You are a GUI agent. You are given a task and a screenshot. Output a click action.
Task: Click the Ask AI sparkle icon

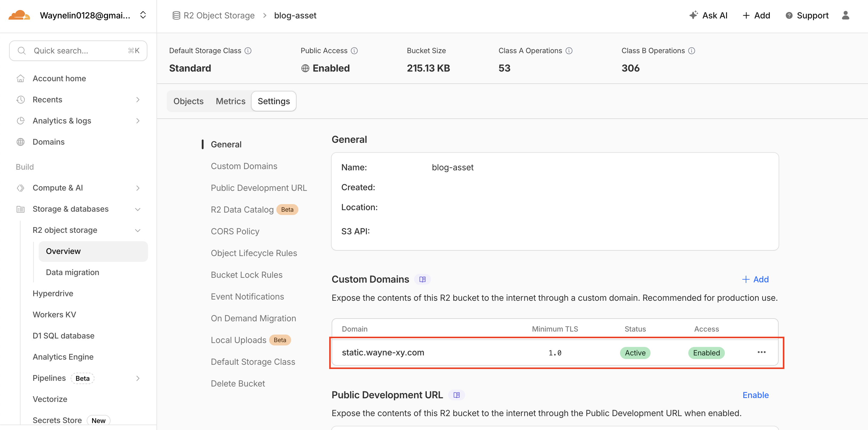[693, 15]
